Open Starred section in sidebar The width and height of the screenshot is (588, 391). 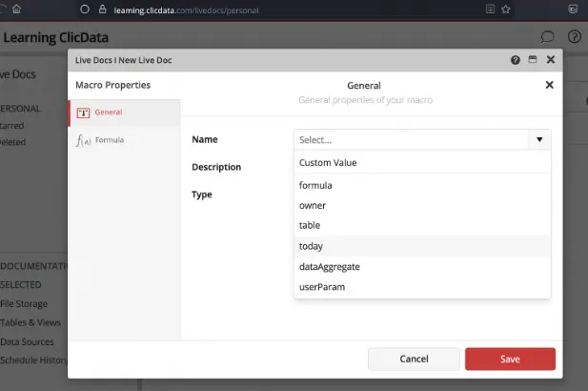click(x=11, y=126)
